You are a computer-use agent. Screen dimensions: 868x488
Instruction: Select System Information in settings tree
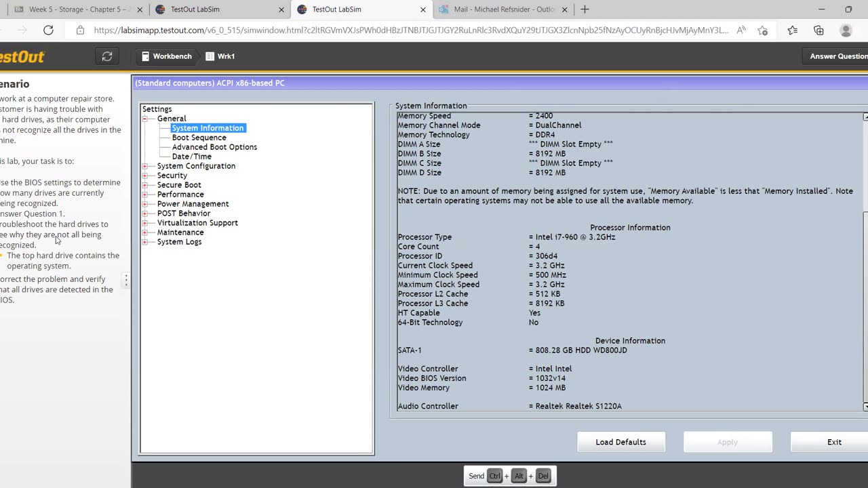(208, 128)
